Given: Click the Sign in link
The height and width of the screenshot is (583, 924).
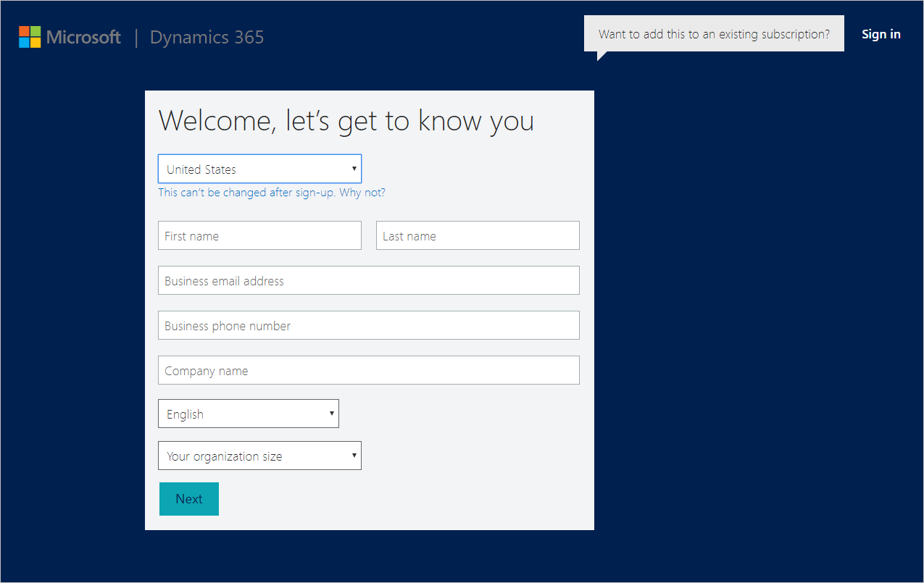Looking at the screenshot, I should pyautogui.click(x=881, y=33).
